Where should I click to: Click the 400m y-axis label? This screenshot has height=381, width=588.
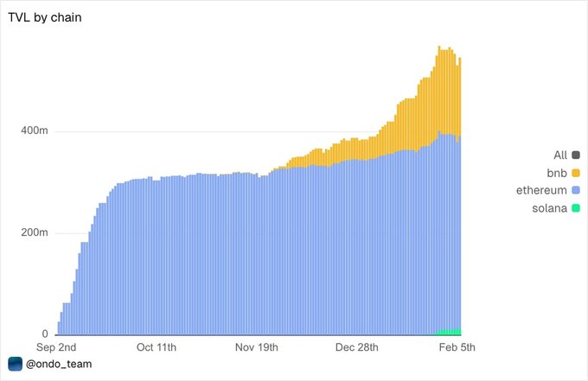(34, 131)
